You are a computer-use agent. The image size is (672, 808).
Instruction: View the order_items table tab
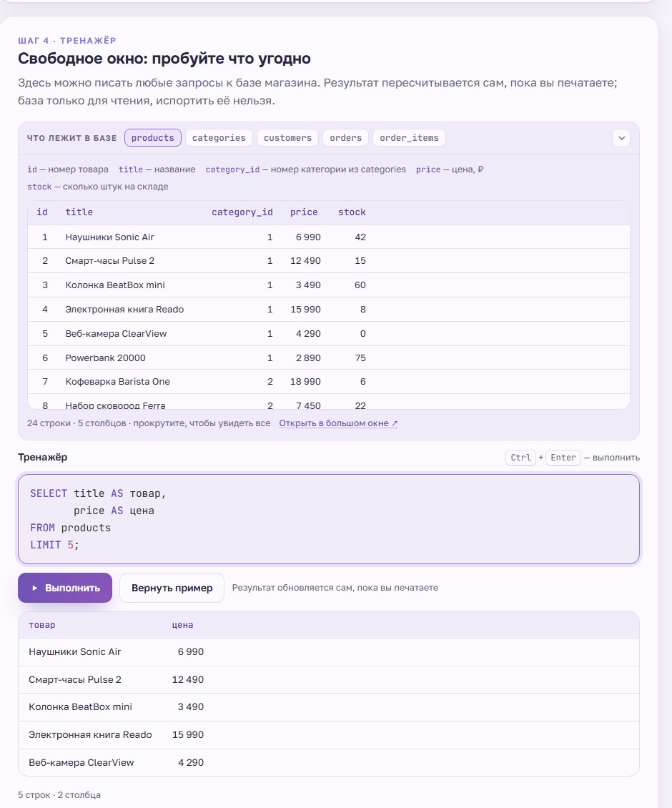click(x=409, y=137)
